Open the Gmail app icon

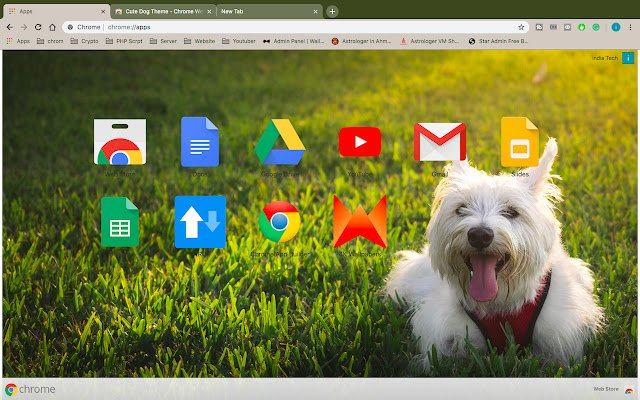pos(440,142)
